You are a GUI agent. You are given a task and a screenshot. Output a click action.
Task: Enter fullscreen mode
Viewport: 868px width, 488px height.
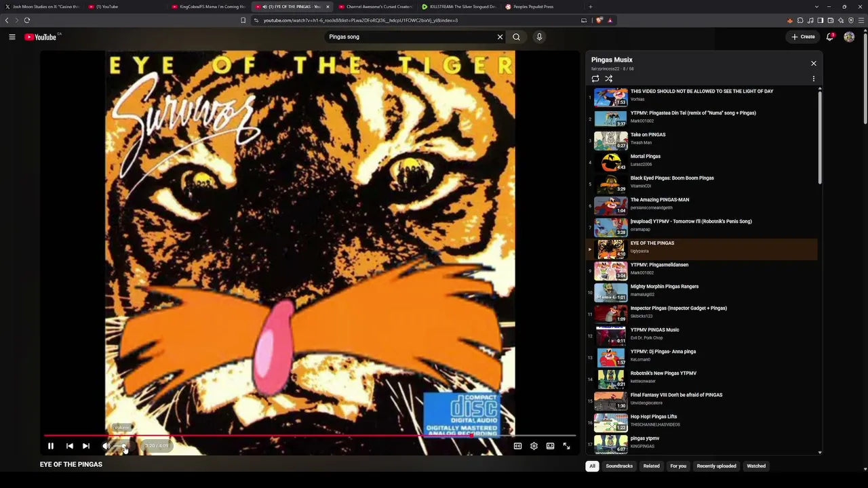click(x=566, y=446)
